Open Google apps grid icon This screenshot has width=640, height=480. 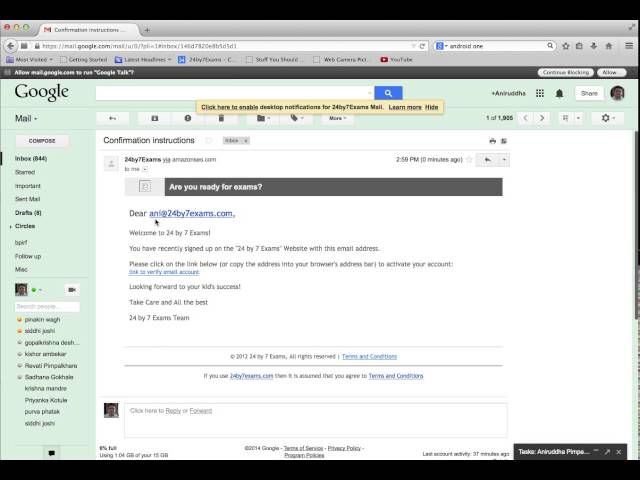click(x=540, y=93)
